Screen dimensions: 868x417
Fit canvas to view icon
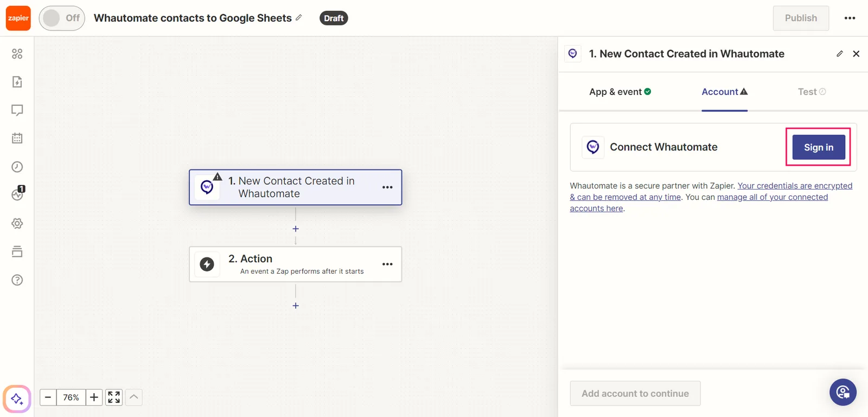click(x=114, y=397)
